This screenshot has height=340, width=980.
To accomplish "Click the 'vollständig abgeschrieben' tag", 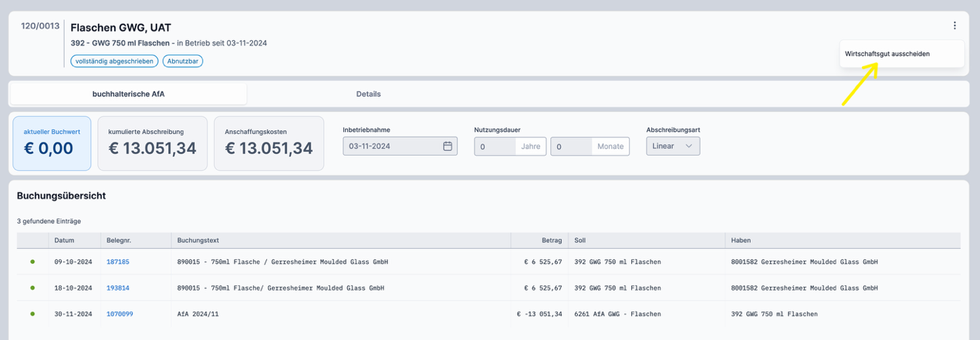I will click(114, 61).
